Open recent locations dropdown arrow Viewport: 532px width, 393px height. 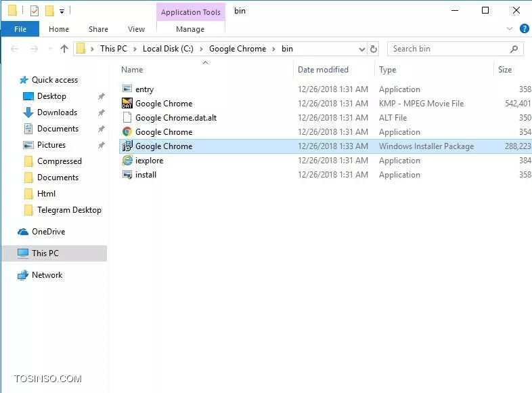coord(50,49)
